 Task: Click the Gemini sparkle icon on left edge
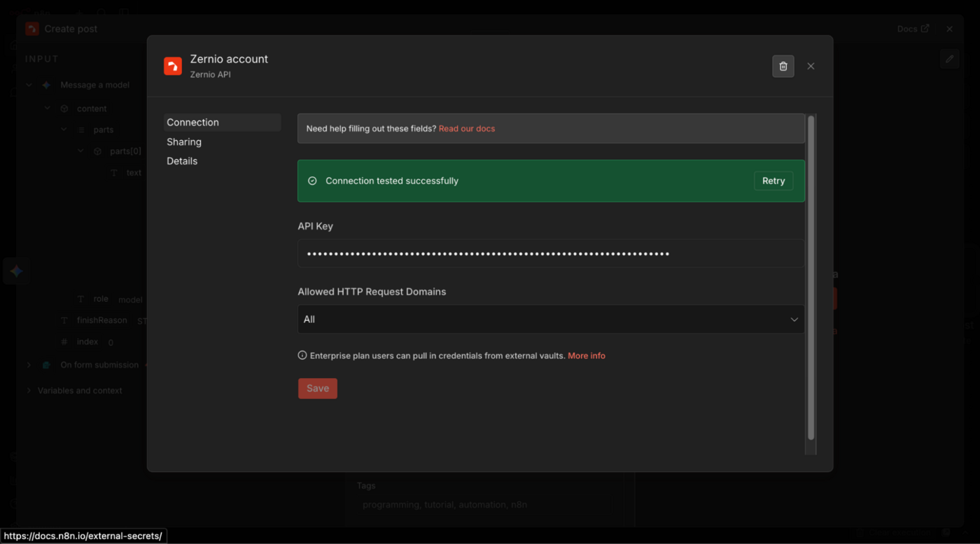(16, 271)
